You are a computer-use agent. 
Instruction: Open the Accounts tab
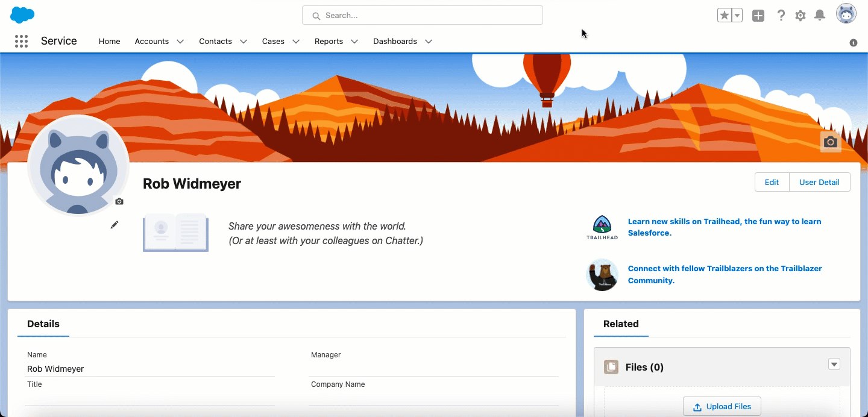click(152, 41)
